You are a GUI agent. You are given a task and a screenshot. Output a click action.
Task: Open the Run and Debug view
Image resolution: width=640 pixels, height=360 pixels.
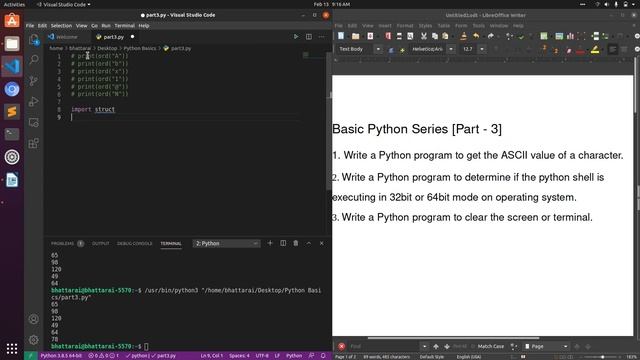[x=34, y=102]
